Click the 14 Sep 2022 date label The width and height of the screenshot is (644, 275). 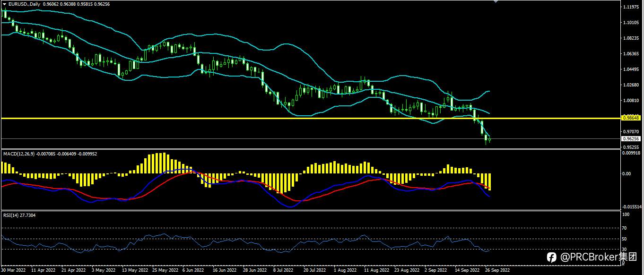466,271
